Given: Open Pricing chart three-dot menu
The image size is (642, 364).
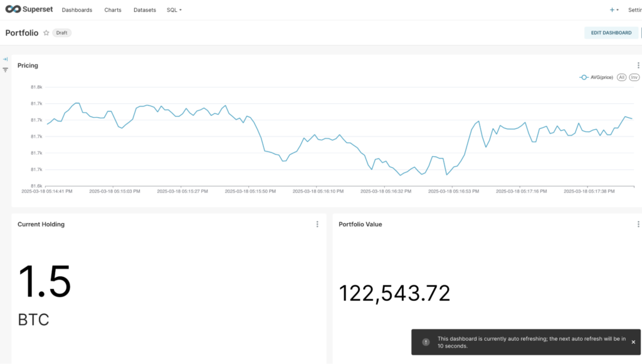Looking at the screenshot, I should tap(638, 65).
